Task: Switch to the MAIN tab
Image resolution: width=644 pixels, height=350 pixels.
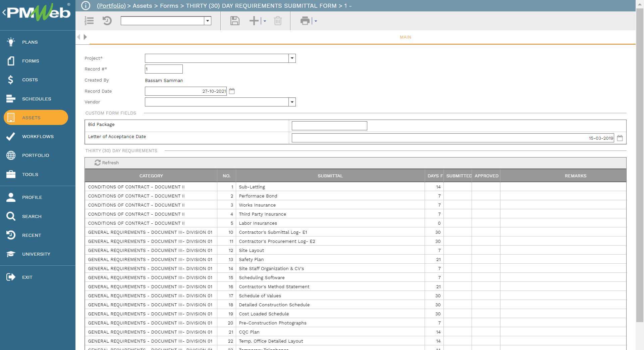Action: 405,37
